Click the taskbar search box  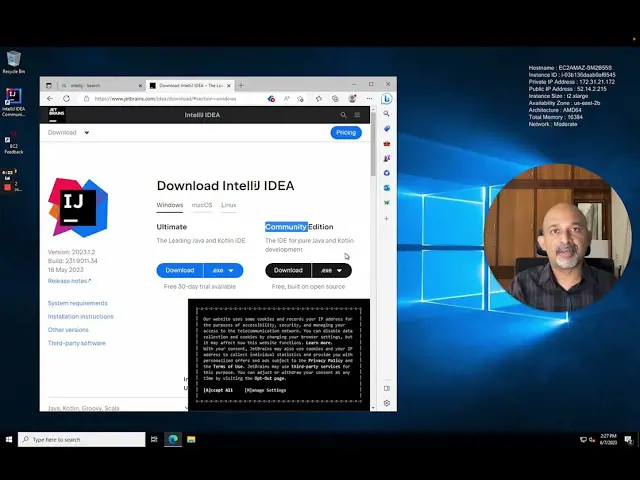pyautogui.click(x=82, y=439)
